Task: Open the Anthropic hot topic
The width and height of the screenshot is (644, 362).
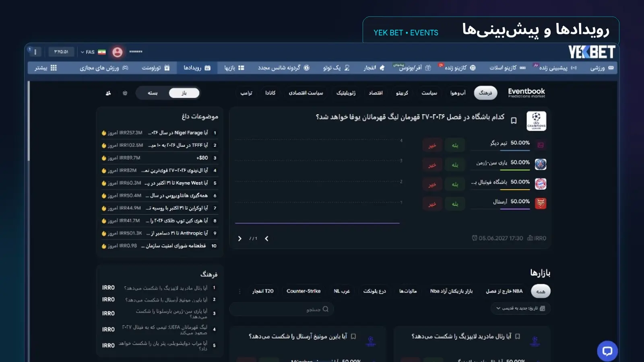Action: point(159,233)
